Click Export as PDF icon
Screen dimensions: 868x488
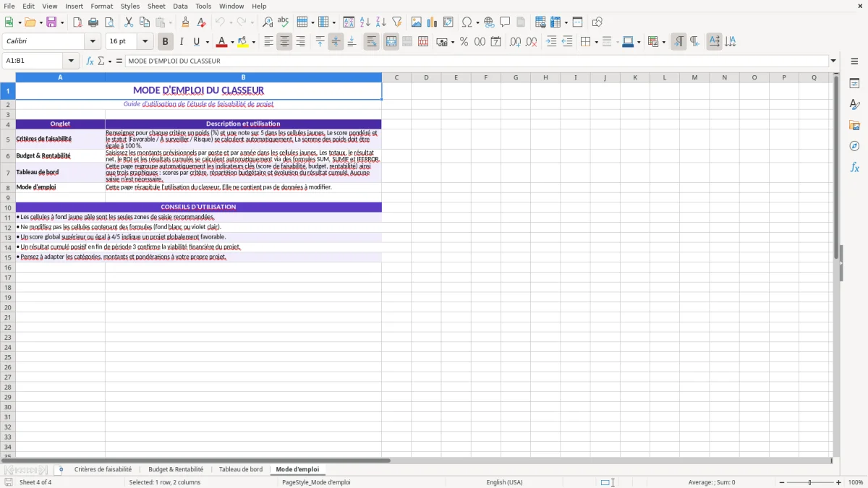[77, 22]
